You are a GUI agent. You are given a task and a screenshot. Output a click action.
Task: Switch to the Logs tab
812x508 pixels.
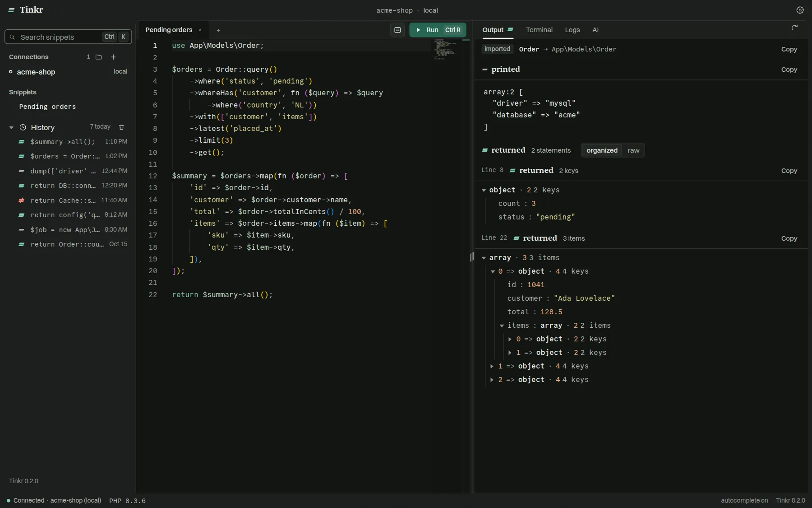572,30
